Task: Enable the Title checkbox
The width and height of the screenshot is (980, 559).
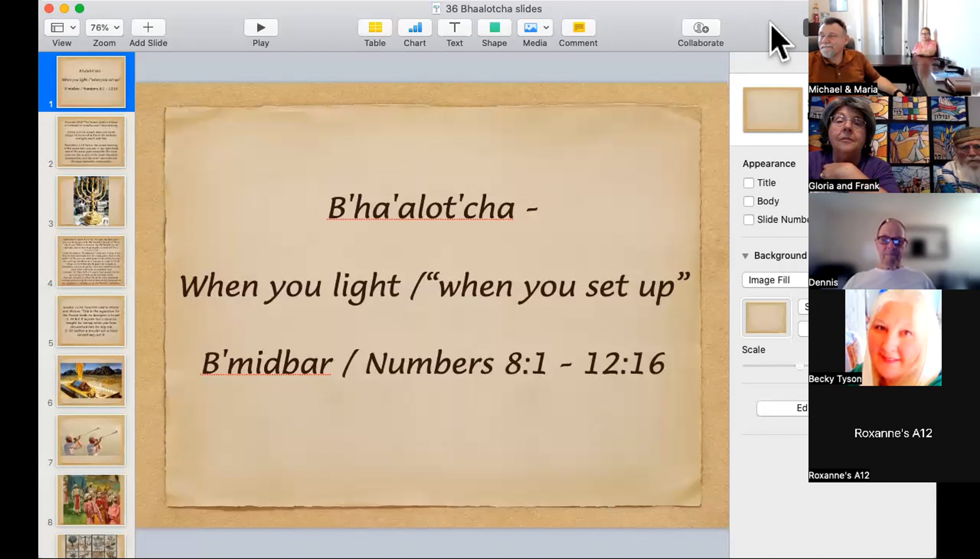Action: point(748,183)
